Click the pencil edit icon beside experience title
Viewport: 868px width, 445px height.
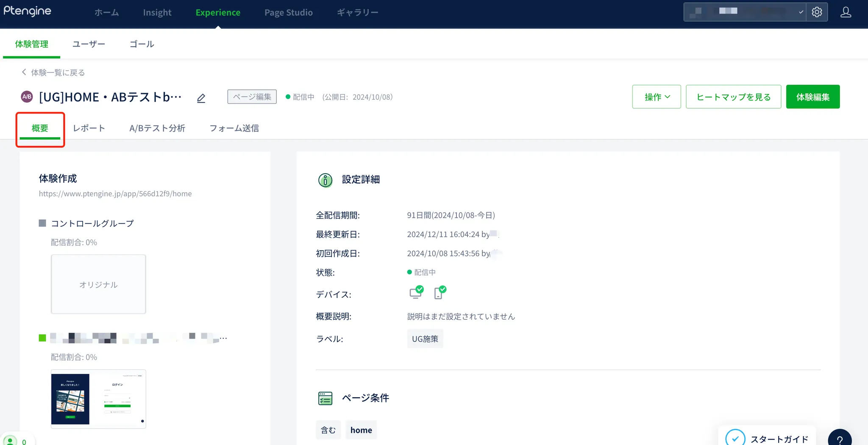point(201,98)
